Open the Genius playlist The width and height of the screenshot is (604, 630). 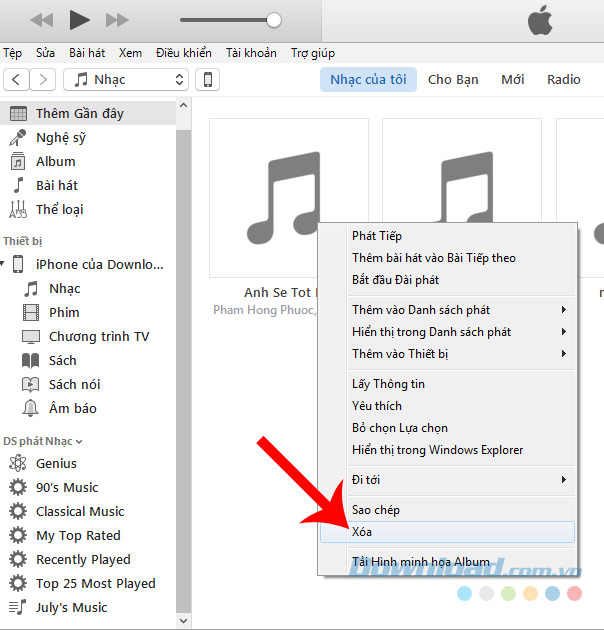click(x=88, y=463)
